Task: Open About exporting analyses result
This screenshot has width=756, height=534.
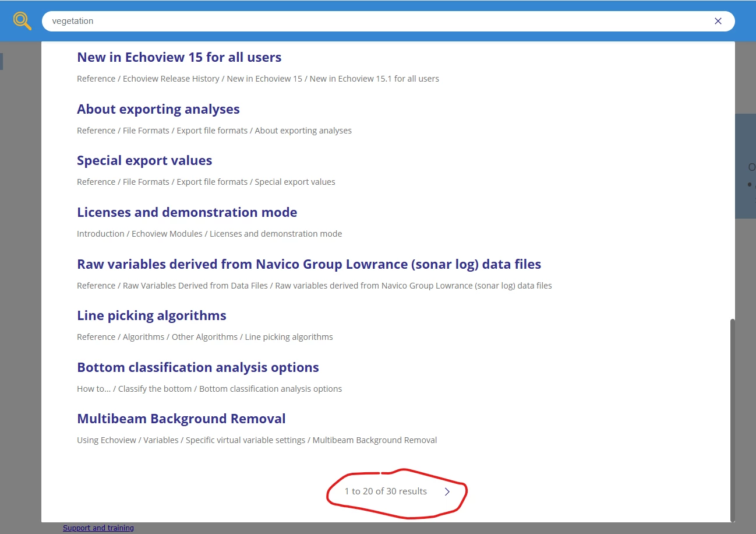Action: click(x=158, y=109)
